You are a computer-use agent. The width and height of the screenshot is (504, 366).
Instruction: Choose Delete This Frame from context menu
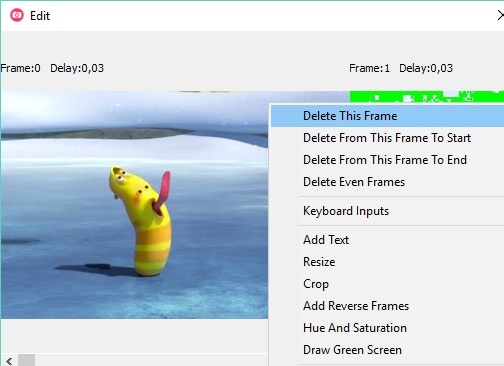[x=387, y=116]
